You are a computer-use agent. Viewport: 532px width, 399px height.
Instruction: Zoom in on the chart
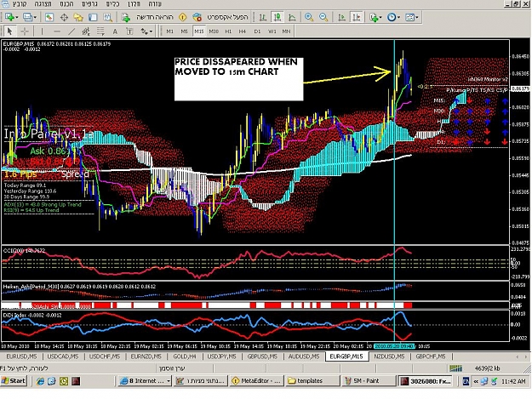tap(309, 17)
